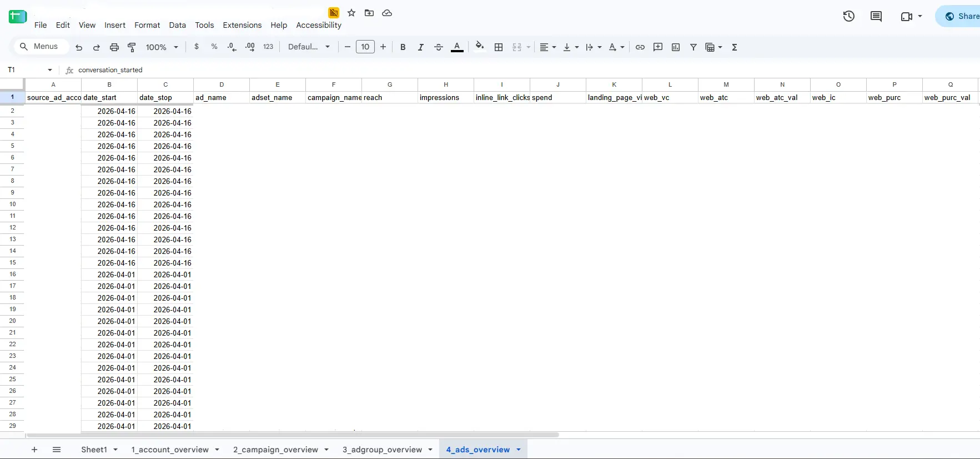This screenshot has width=980, height=459.
Task: Toggle italic formatting
Action: (421, 47)
